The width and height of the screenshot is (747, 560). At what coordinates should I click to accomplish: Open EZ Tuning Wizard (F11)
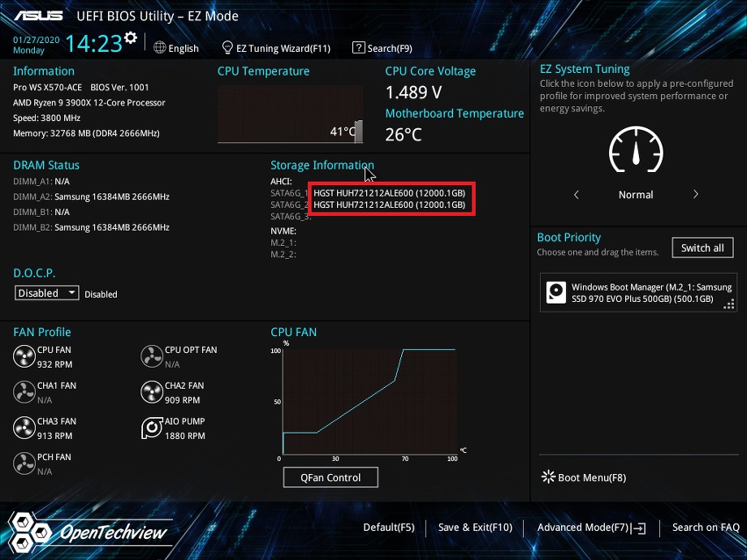(276, 48)
